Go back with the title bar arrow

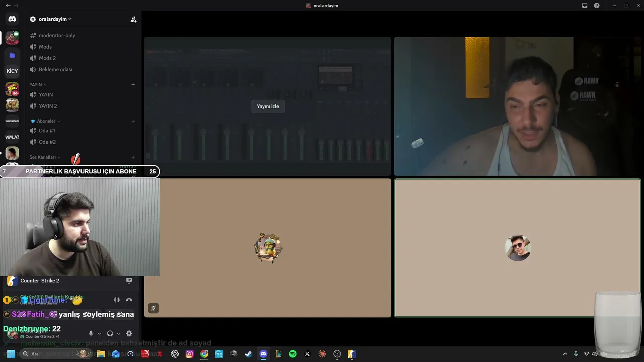(x=8, y=6)
